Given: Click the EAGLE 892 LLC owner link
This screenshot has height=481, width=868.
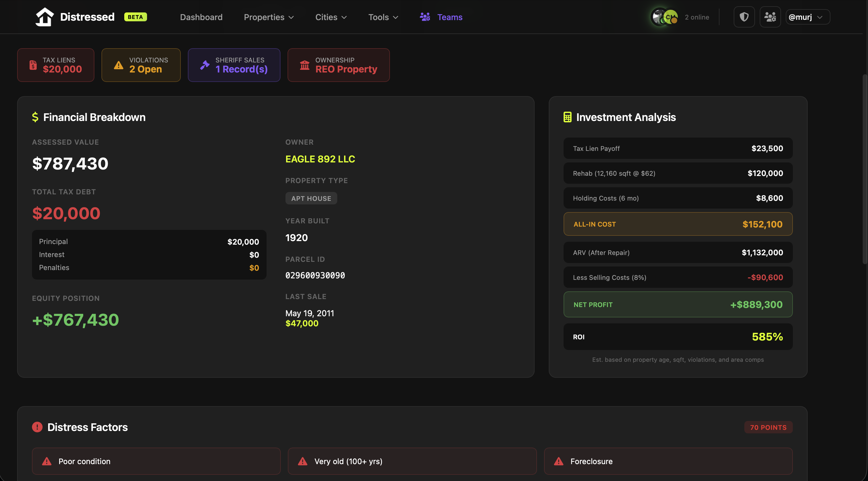Looking at the screenshot, I should (320, 159).
